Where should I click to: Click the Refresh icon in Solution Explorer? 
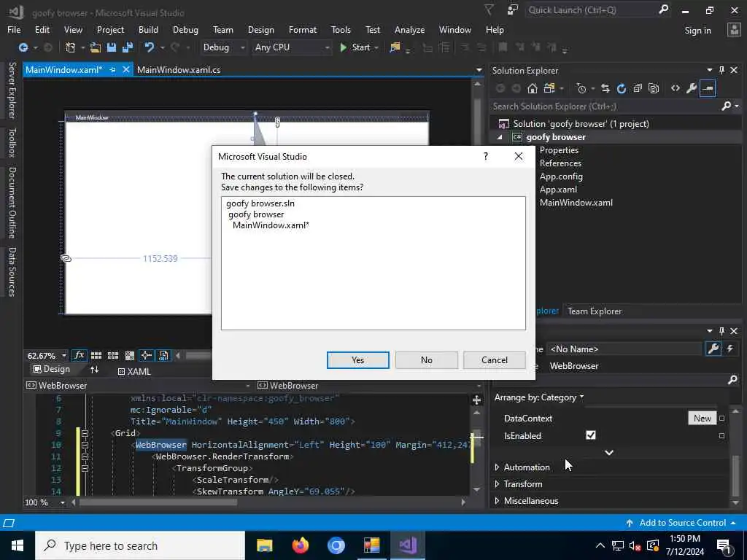pos(622,88)
